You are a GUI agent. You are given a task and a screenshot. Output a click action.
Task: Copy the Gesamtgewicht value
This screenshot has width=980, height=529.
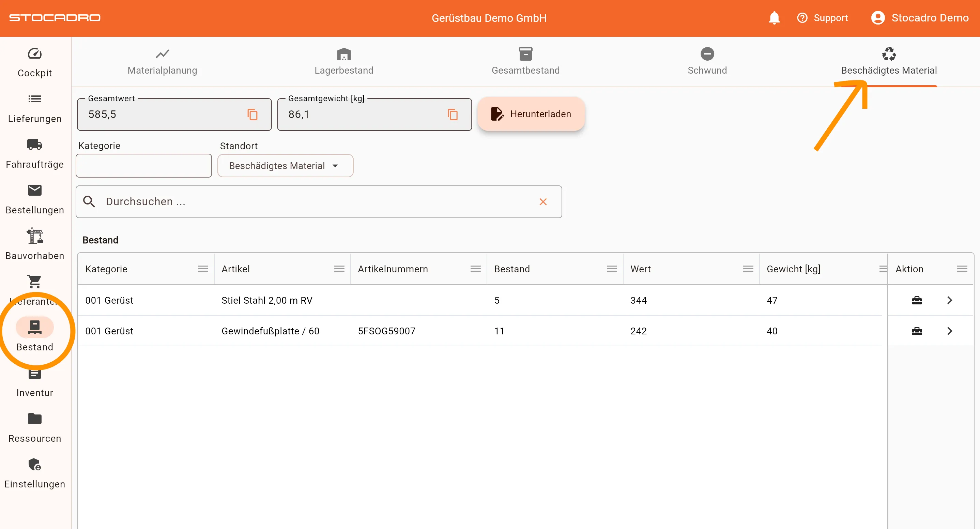tap(453, 114)
